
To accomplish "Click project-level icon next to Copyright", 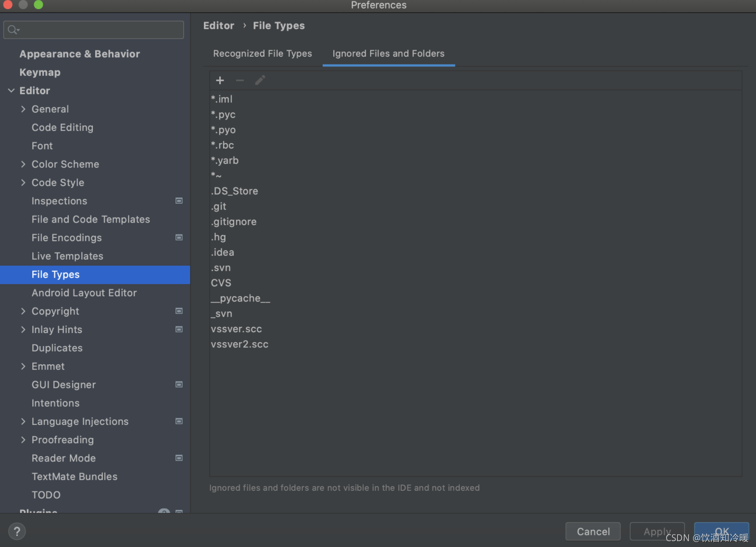I will click(179, 311).
